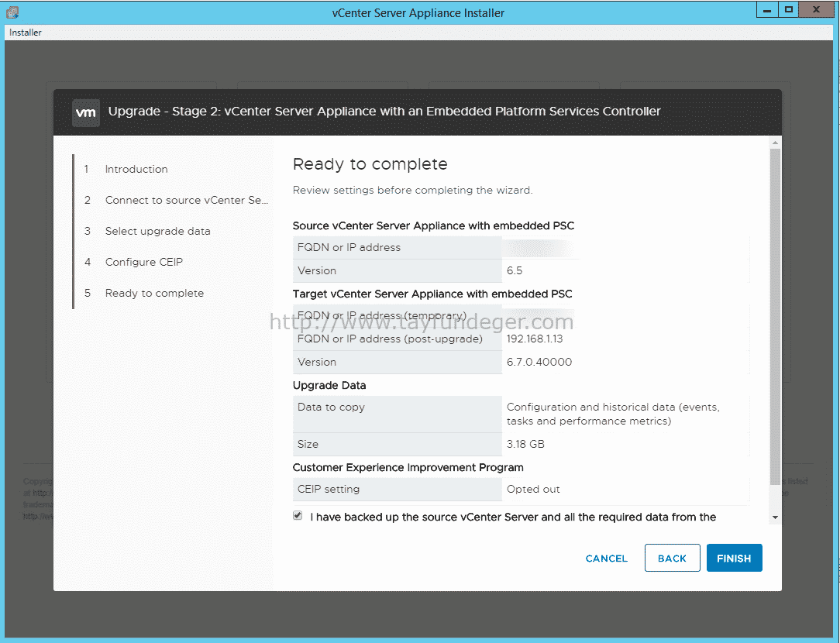Image resolution: width=840 pixels, height=643 pixels.
Task: Click the CANCEL link
Action: click(x=606, y=559)
